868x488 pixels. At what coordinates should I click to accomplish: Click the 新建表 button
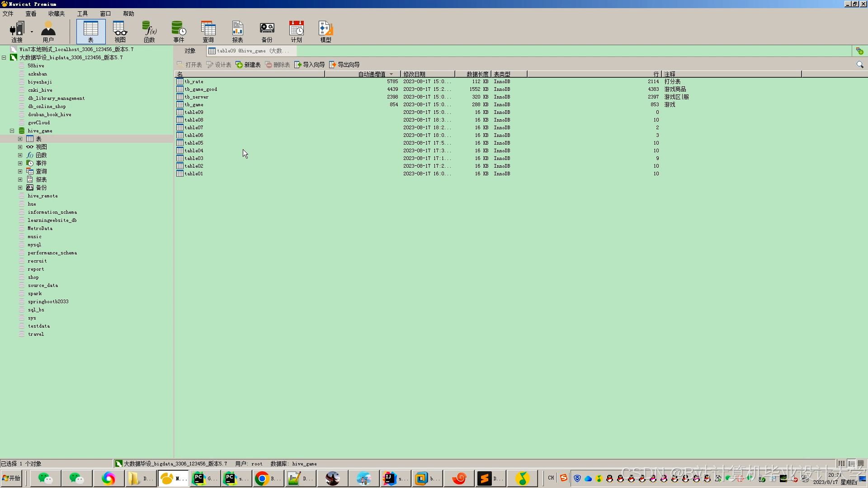coord(248,65)
